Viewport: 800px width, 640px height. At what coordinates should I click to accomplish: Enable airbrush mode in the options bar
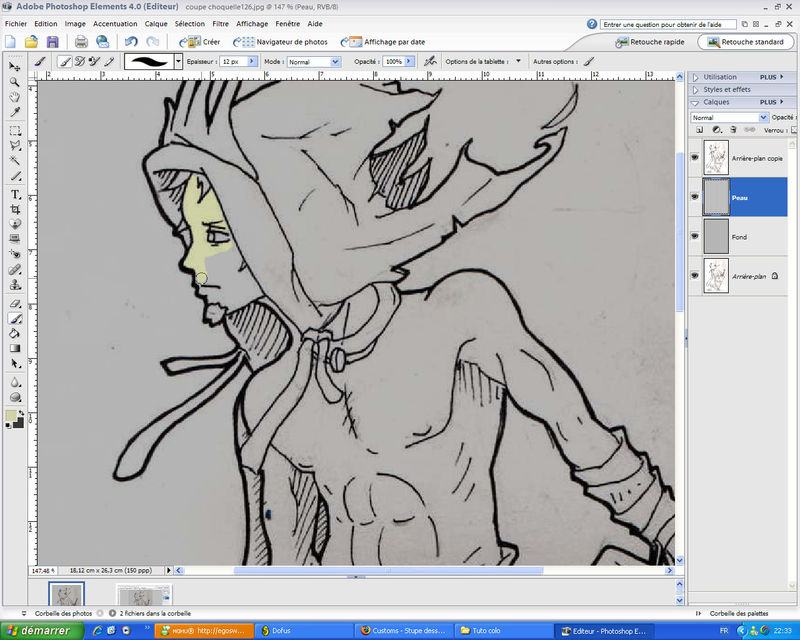pyautogui.click(x=430, y=62)
